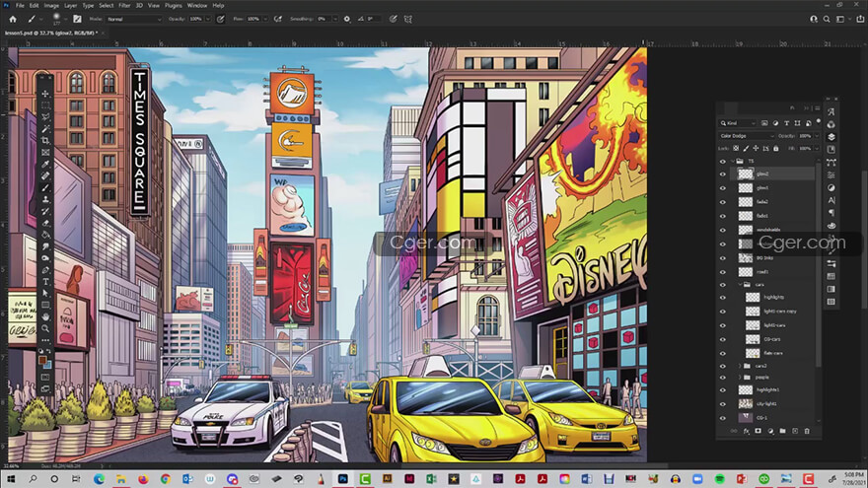868x488 pixels.
Task: Select the Dodge tool
Action: click(x=45, y=258)
